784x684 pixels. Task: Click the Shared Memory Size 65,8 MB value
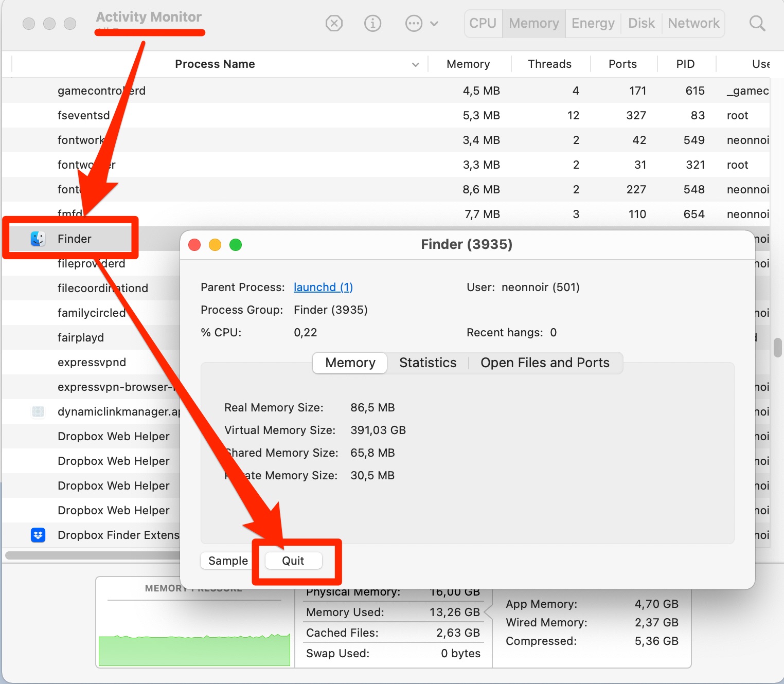point(372,453)
